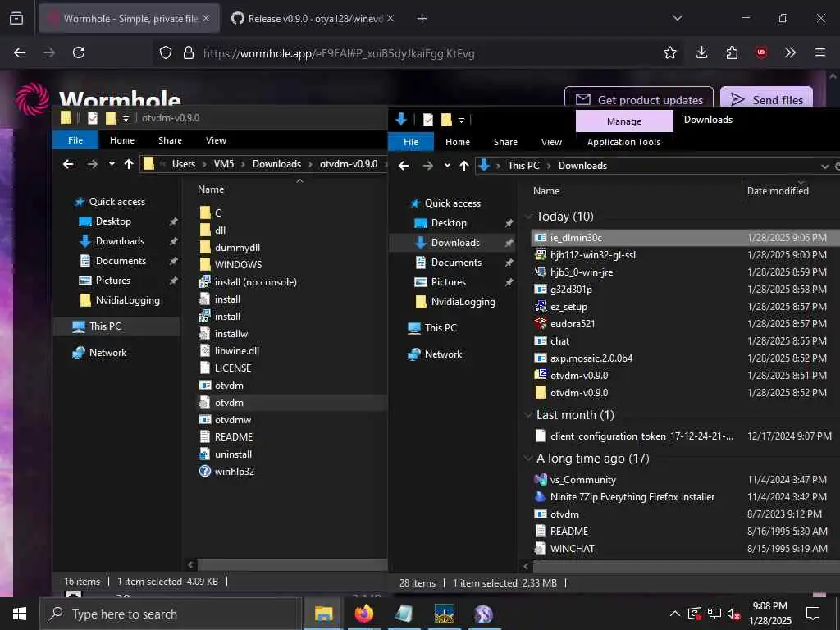Click horizontal scrollbar in otvdm-v0.9.0 window
This screenshot has height=630, width=840.
[x=292, y=564]
